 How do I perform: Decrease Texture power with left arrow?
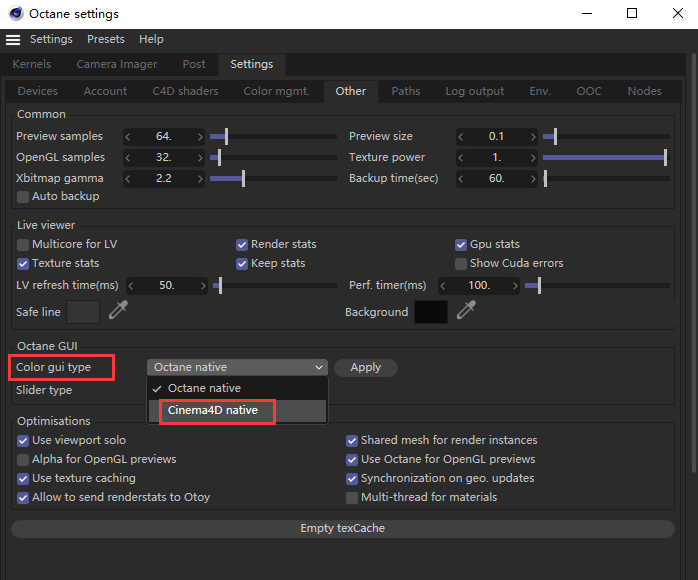pos(461,157)
